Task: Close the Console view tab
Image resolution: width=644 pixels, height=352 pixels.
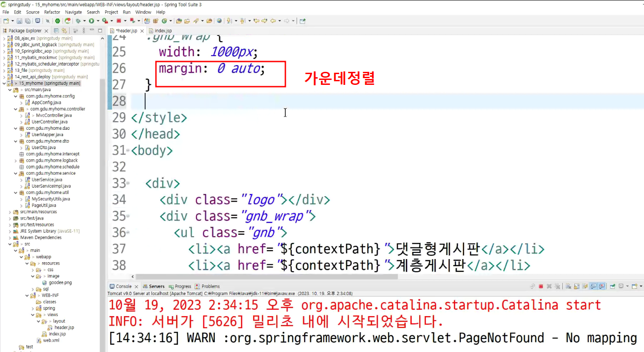Action: [x=136, y=286]
